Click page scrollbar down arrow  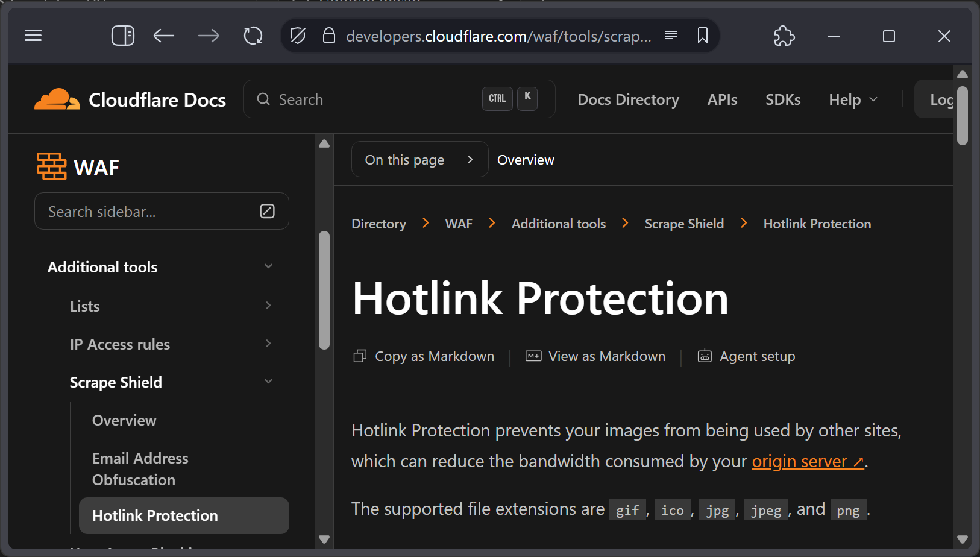pos(963,540)
